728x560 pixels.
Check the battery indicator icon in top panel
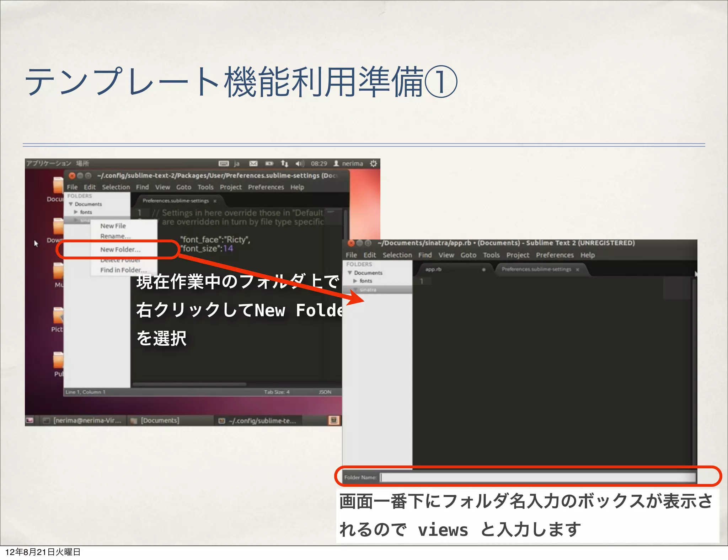(269, 163)
